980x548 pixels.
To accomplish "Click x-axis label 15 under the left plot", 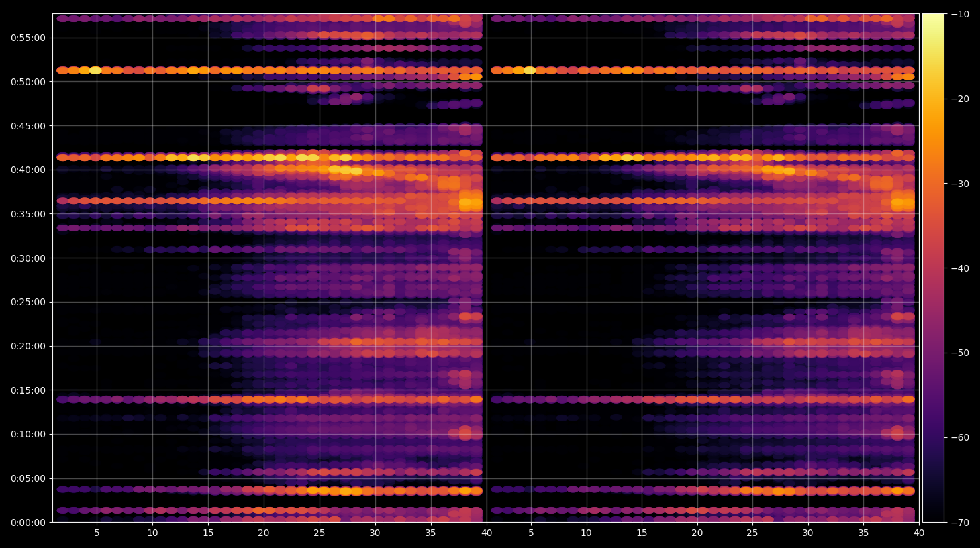I will [x=208, y=533].
